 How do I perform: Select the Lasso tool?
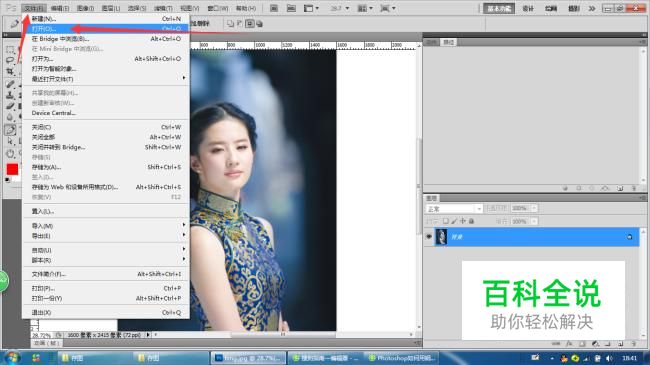tap(10, 61)
